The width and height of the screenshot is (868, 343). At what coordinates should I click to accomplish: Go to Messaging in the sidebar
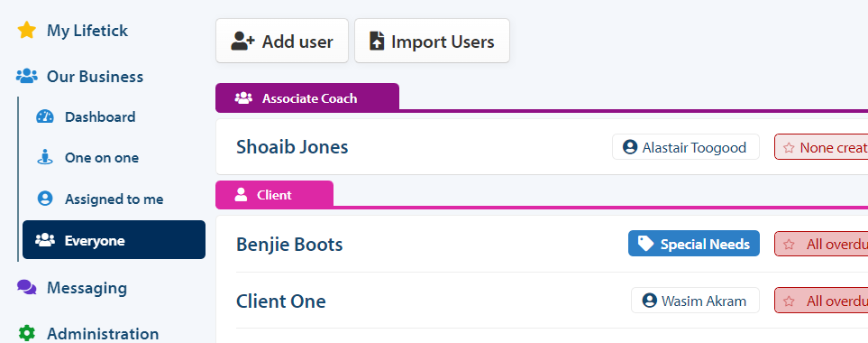coord(87,288)
